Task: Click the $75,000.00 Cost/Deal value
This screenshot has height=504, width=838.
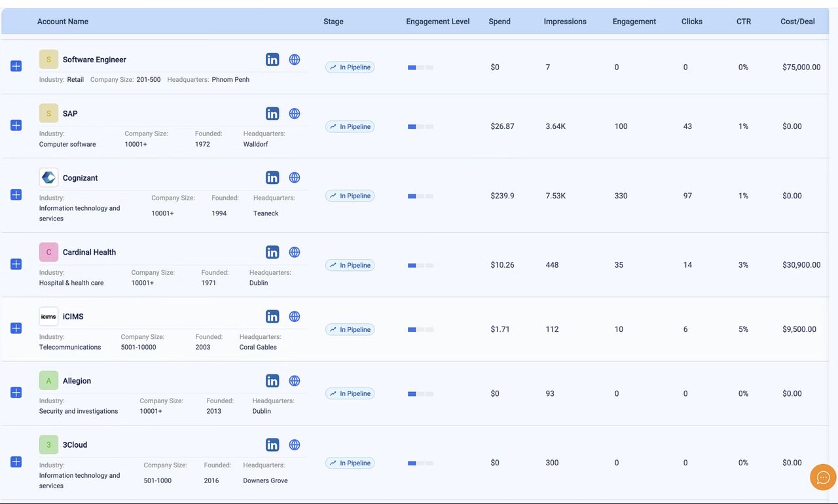Action: pos(801,67)
